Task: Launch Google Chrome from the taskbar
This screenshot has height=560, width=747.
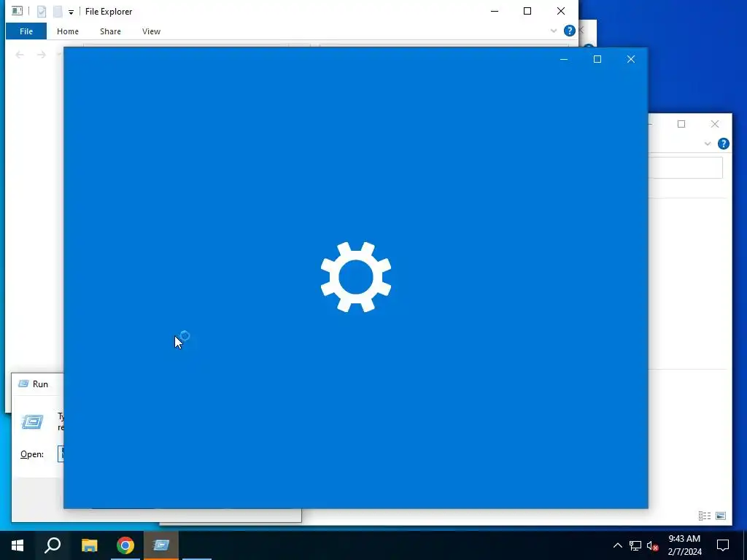Action: click(x=125, y=545)
